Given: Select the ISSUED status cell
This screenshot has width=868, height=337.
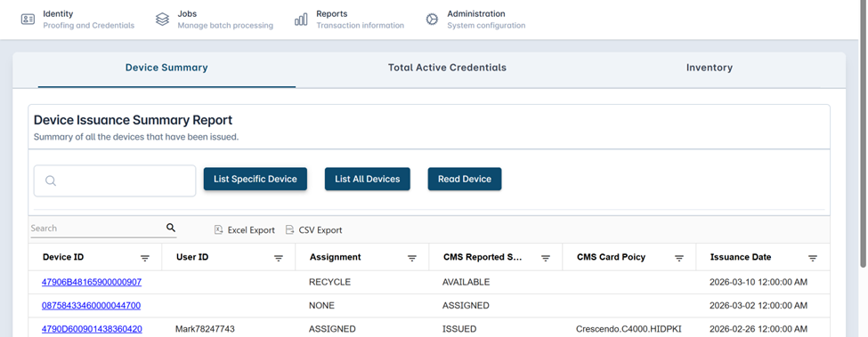Looking at the screenshot, I should pos(459,329).
